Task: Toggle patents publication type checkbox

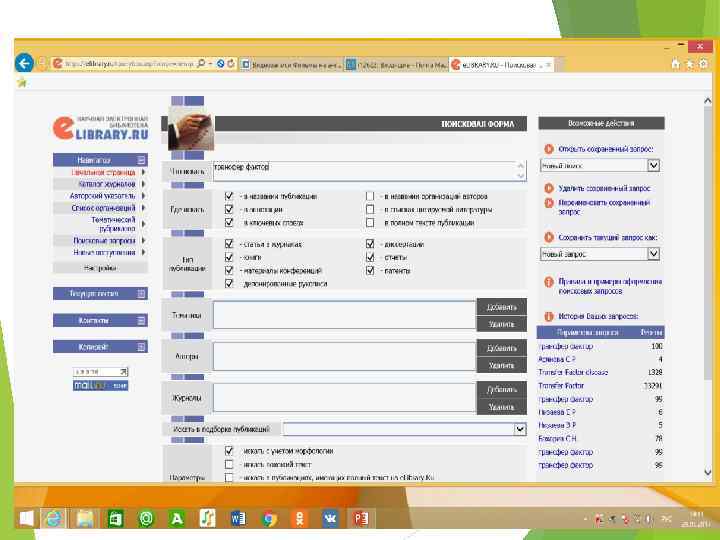Action: pos(370,270)
